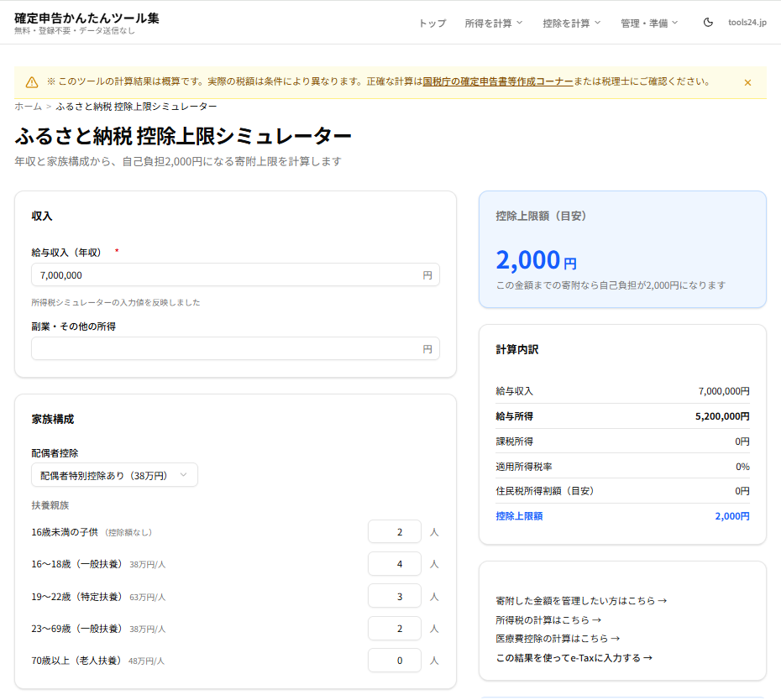
Task: Open the 所得を計算 dropdown menu
Action: click(x=494, y=23)
